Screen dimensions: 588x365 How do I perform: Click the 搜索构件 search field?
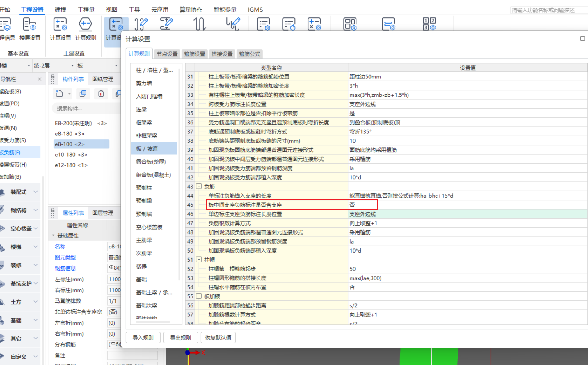(84, 108)
